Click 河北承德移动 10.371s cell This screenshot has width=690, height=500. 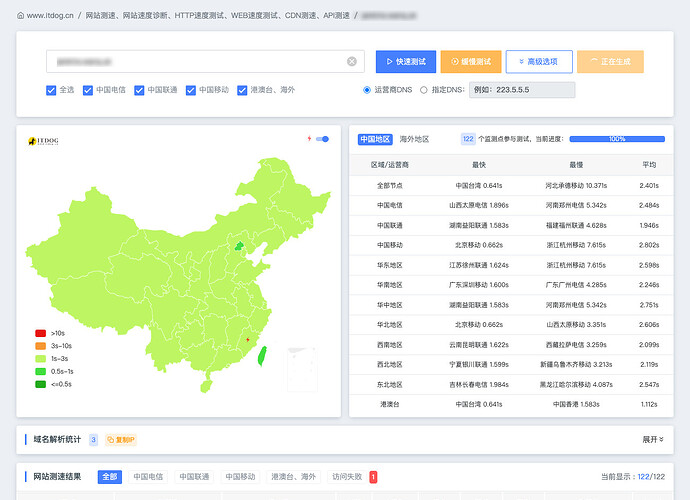pyautogui.click(x=576, y=186)
